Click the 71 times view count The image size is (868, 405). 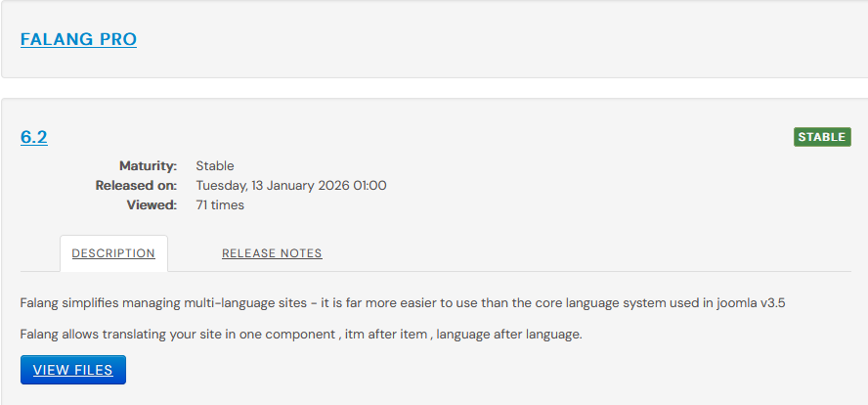point(220,205)
